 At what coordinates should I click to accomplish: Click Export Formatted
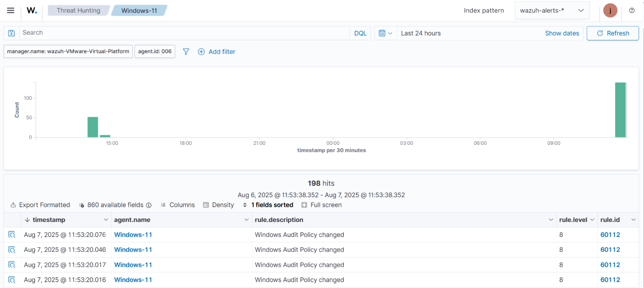40,205
